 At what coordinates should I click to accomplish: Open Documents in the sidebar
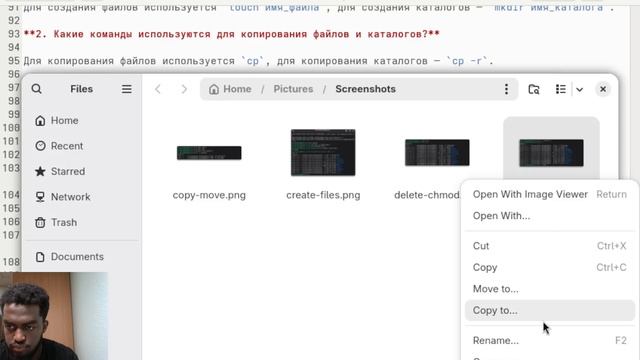click(x=82, y=257)
